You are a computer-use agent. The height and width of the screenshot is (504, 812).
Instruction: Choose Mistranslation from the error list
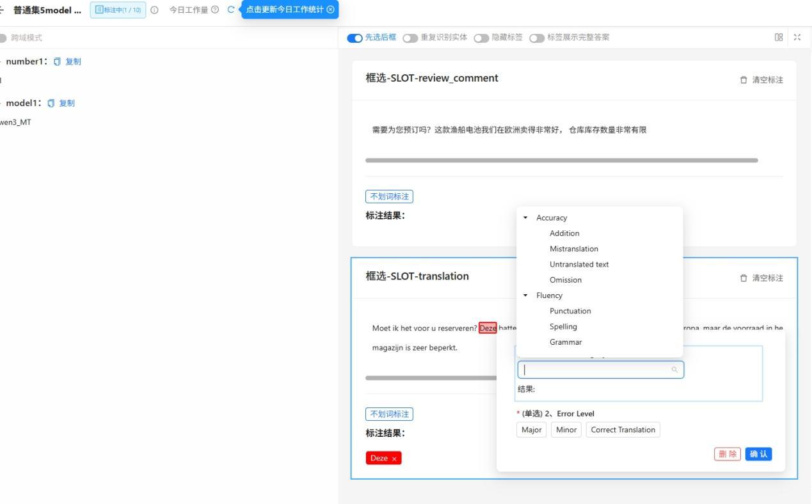574,249
